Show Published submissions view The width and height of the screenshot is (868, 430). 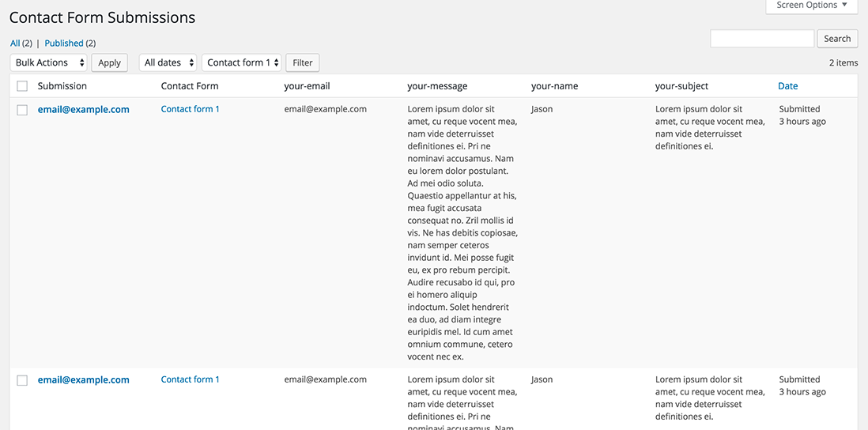click(x=64, y=43)
